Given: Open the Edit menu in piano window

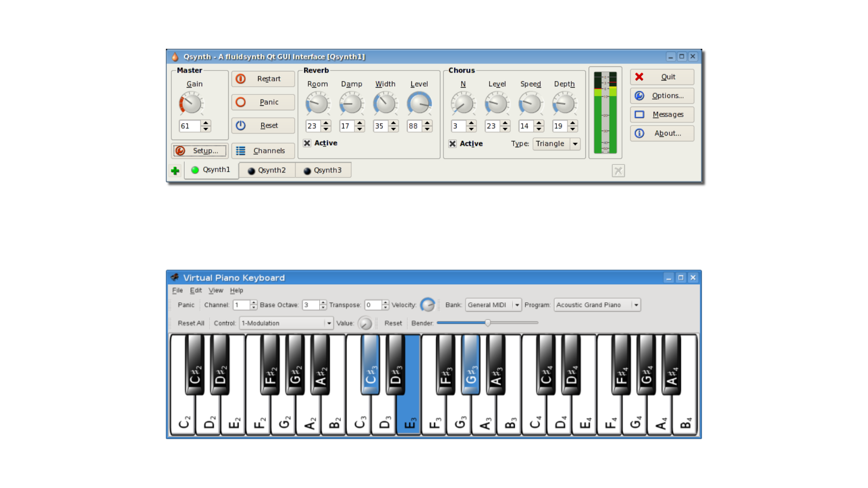Looking at the screenshot, I should pyautogui.click(x=196, y=291).
